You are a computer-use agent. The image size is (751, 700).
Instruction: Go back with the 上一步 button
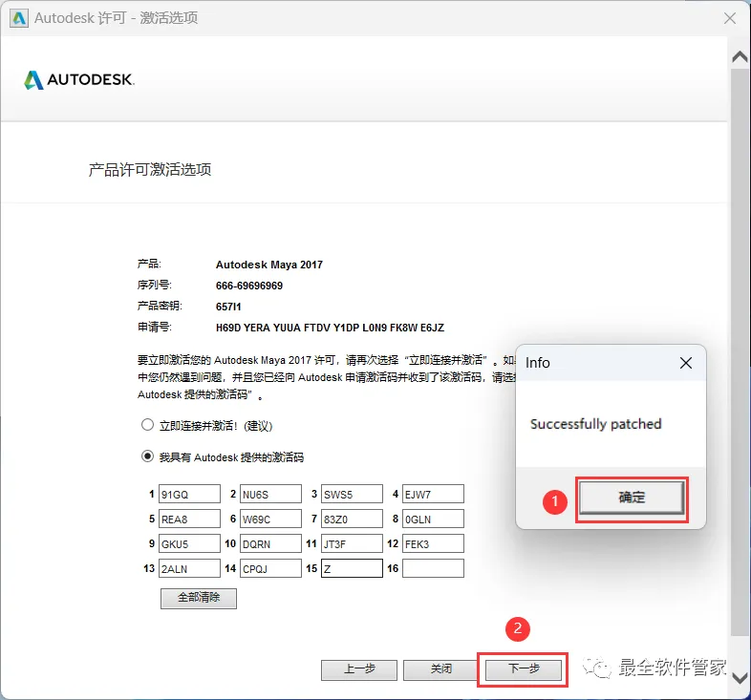click(x=359, y=669)
